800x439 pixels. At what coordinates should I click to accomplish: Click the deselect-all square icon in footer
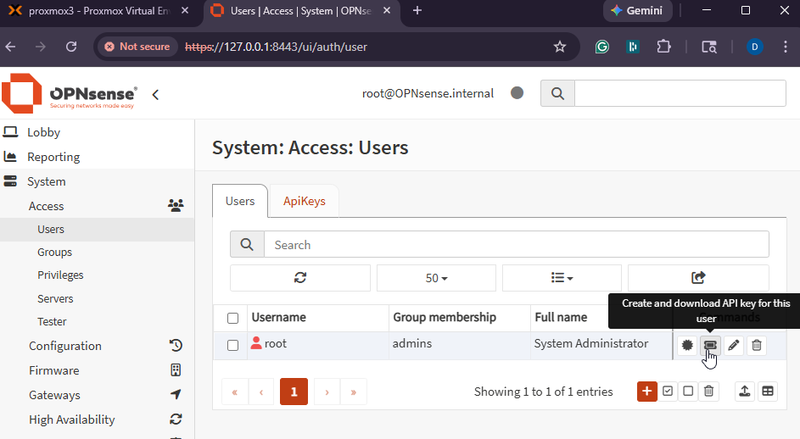coord(688,392)
